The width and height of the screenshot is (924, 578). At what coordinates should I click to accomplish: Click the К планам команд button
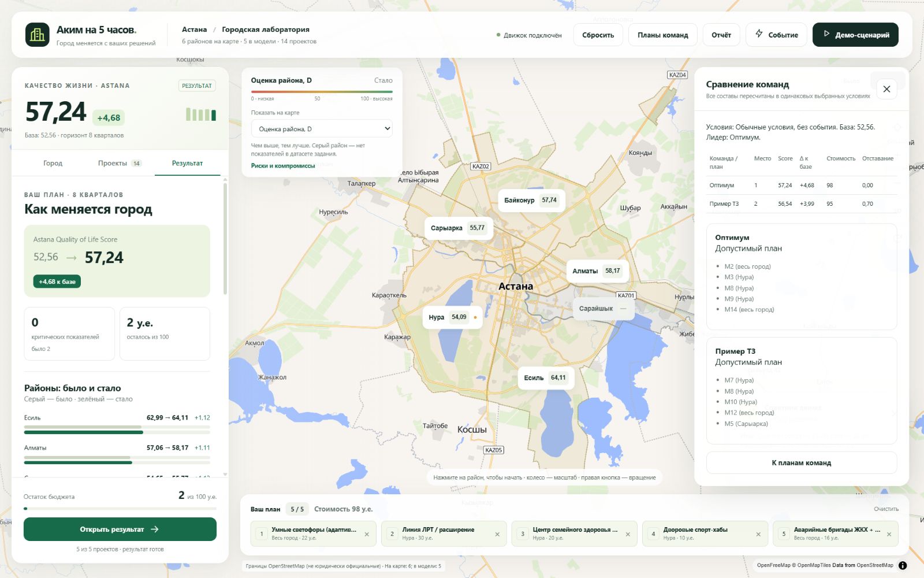click(802, 462)
